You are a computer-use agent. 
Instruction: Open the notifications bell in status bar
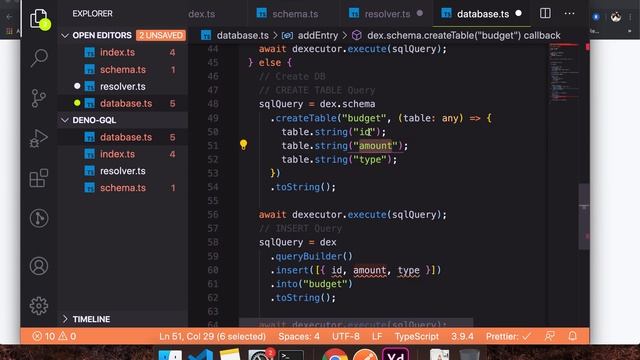[572, 336]
